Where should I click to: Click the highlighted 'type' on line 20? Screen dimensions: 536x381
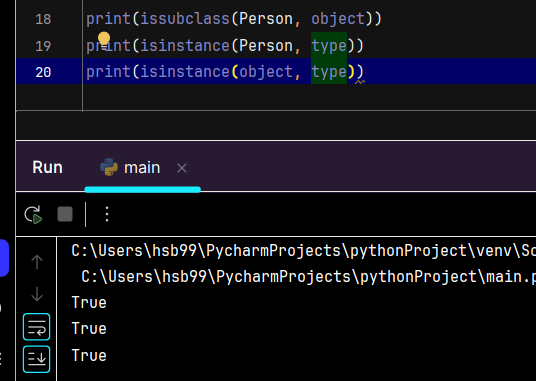click(x=329, y=72)
